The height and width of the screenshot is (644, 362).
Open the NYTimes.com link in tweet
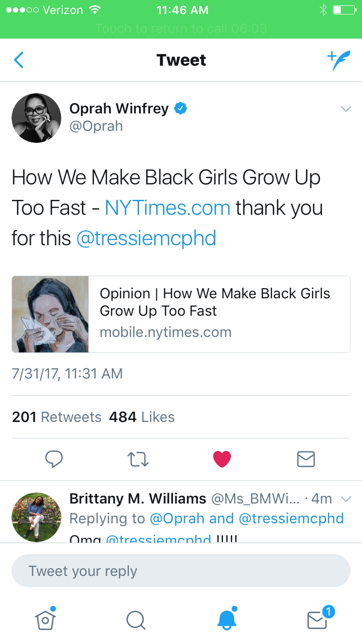tap(167, 208)
